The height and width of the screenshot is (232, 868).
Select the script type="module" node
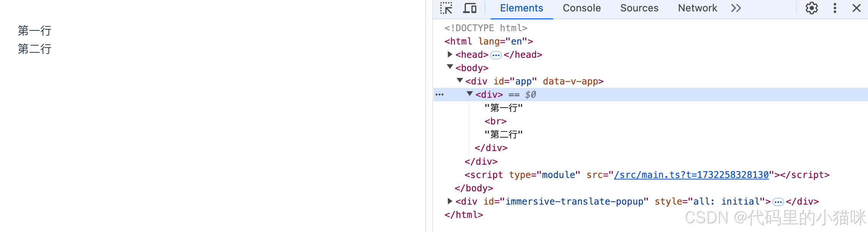coord(647,175)
